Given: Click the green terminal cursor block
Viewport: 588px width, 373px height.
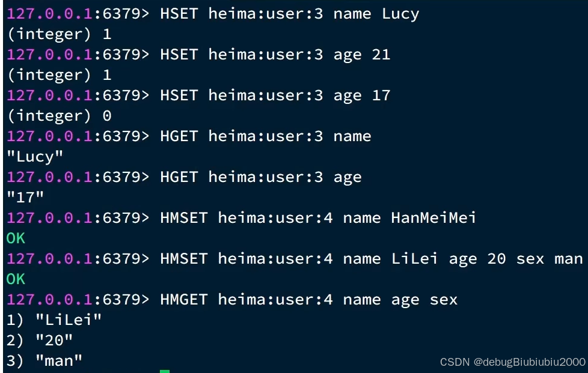Looking at the screenshot, I should [x=165, y=371].
